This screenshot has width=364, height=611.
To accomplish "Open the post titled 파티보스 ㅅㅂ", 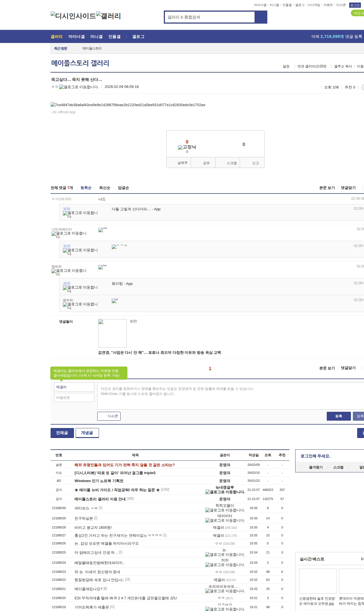I will click(86, 508).
